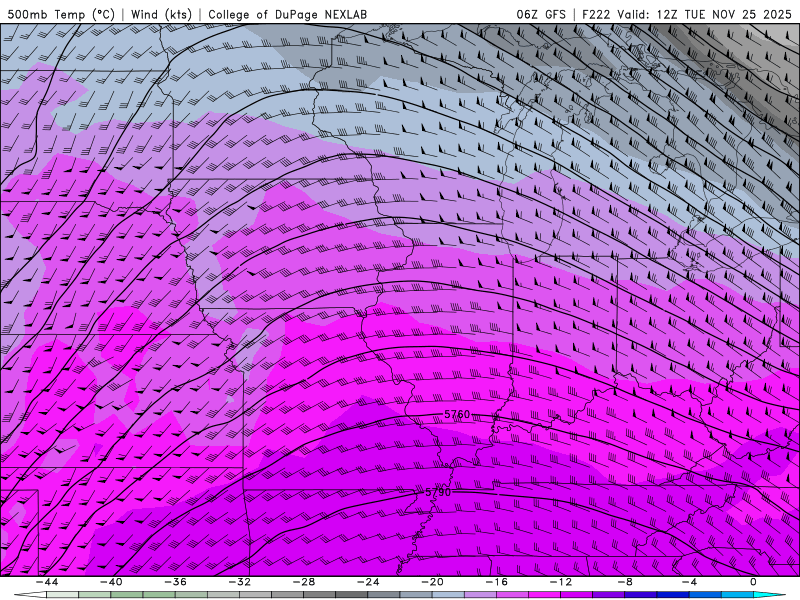Click the -36 colorbar tick label
The width and height of the screenshot is (800, 600).
[x=176, y=582]
